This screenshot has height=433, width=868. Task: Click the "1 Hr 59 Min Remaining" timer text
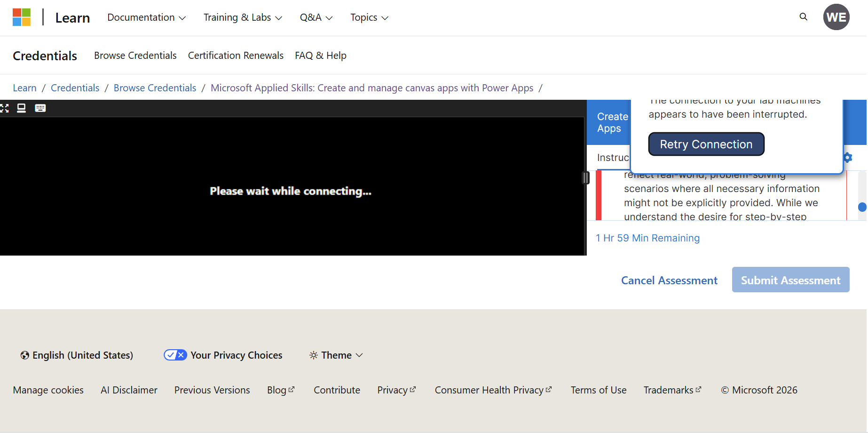pyautogui.click(x=647, y=238)
